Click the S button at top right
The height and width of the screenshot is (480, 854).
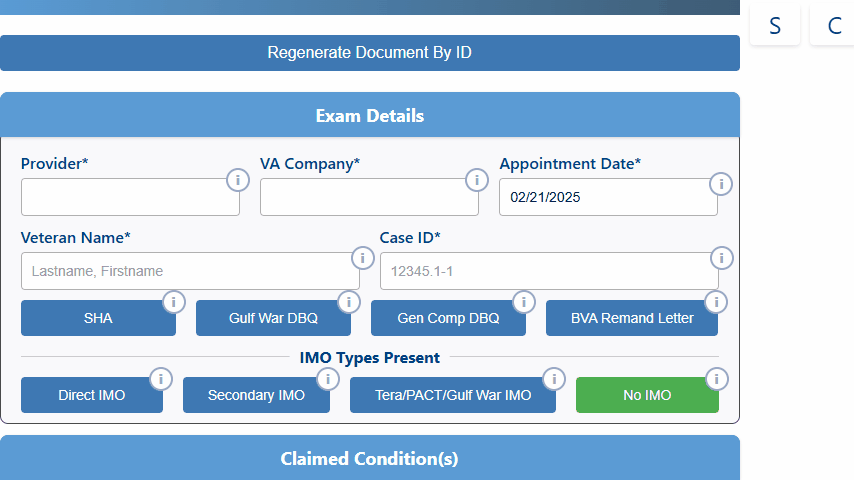pyautogui.click(x=775, y=26)
